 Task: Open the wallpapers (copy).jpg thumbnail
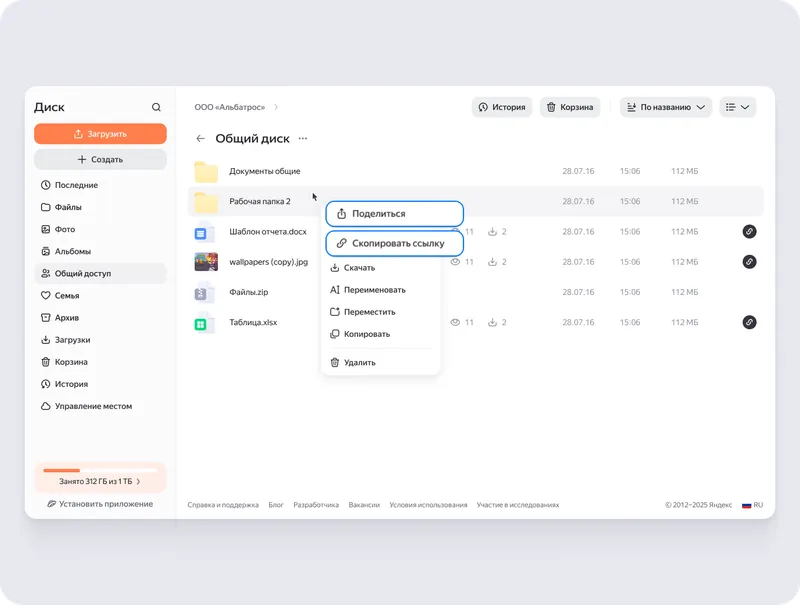click(206, 262)
